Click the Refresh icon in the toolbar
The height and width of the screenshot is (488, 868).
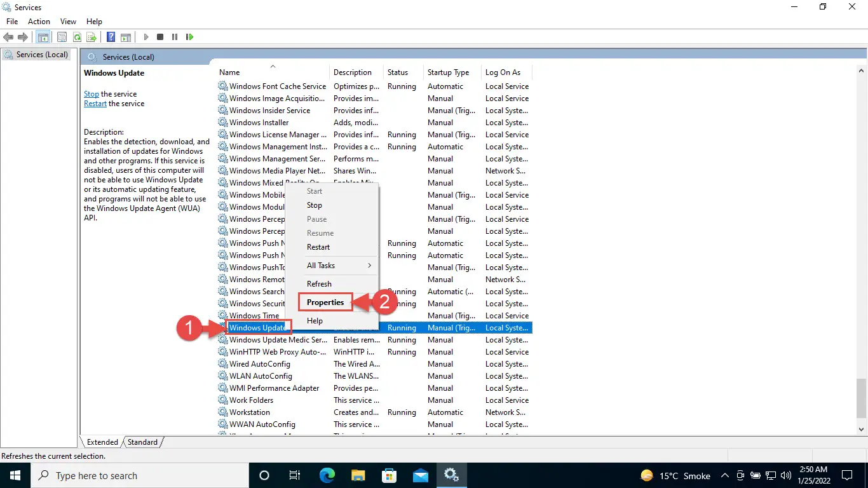pyautogui.click(x=77, y=37)
